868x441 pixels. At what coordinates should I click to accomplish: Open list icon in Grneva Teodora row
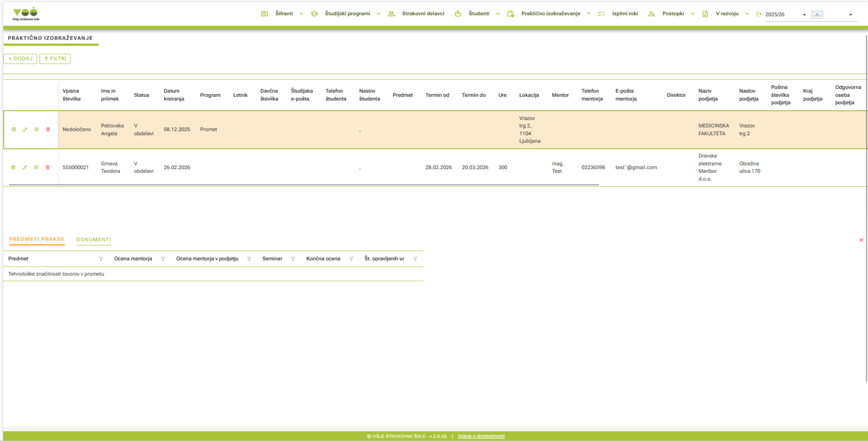[36, 168]
